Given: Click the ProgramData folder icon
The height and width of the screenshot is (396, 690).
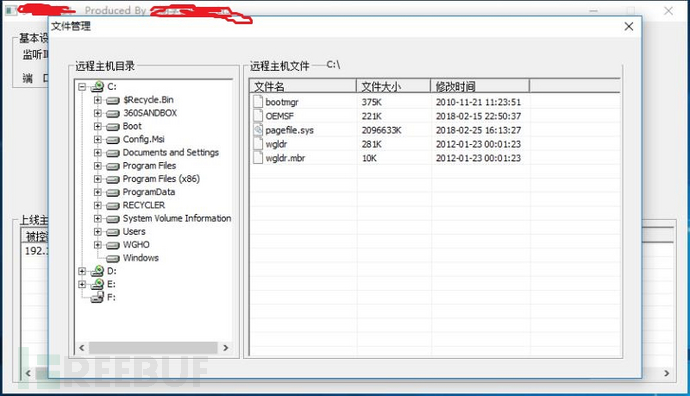Looking at the screenshot, I should click(x=113, y=193).
